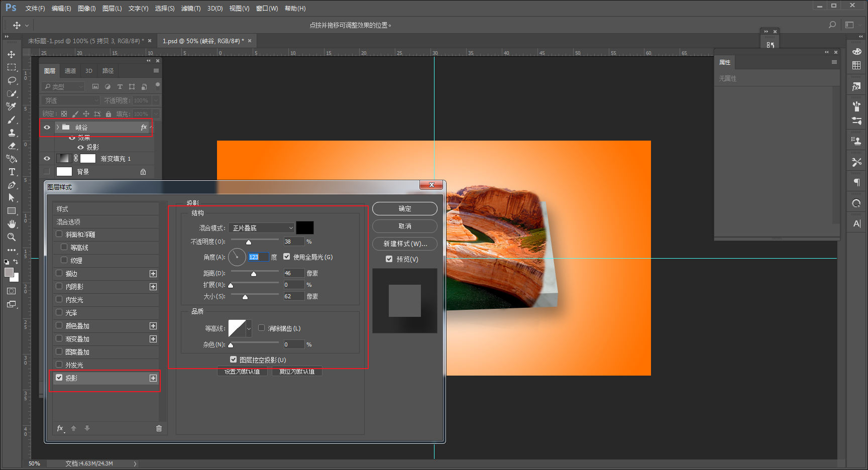Enable the 颜色叠加 checkbox
The height and width of the screenshot is (470, 868).
[59, 325]
